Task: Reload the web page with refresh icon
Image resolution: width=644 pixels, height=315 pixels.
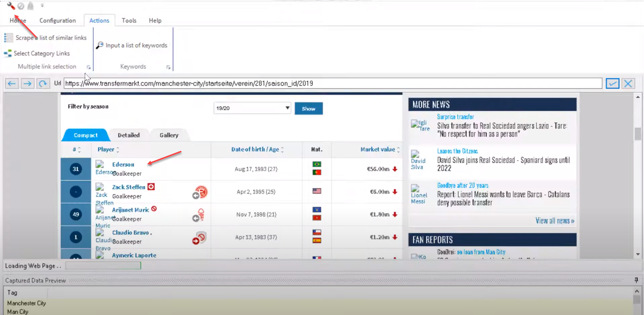Action: point(43,83)
